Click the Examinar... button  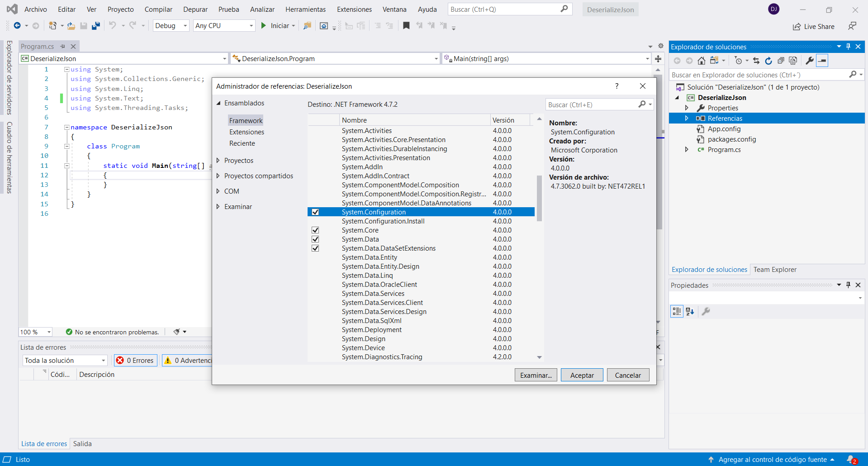(536, 375)
